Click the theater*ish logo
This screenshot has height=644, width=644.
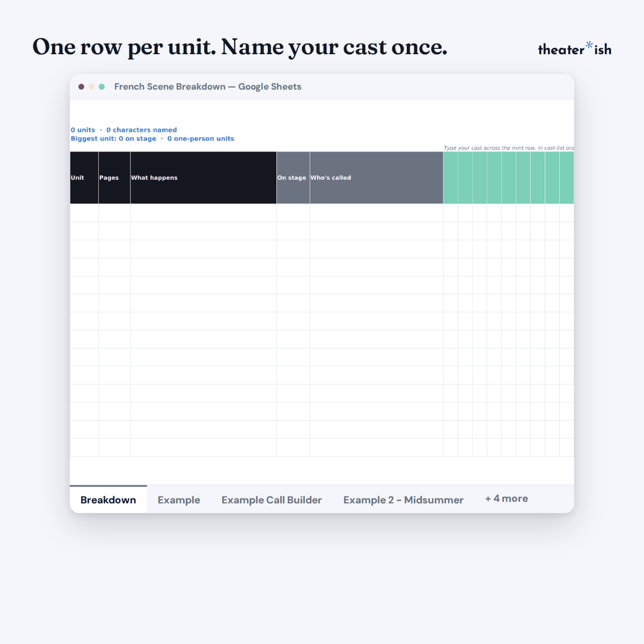pos(575,48)
